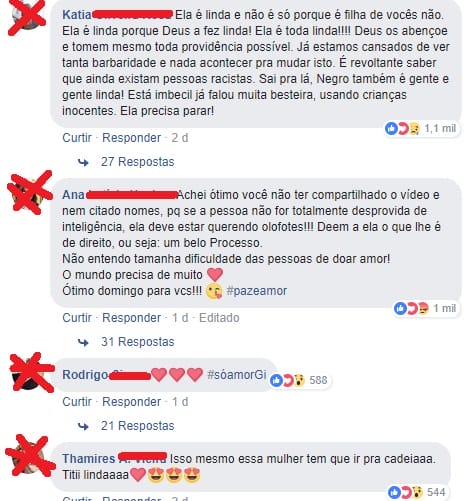Screen dimensions: 468x501
Task: Open the #pazeamor hashtag
Action: point(256,291)
